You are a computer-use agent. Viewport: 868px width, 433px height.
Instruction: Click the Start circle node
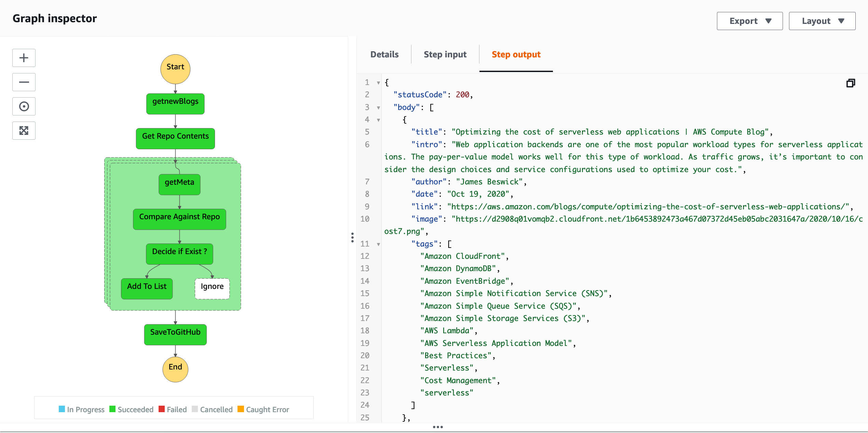pos(175,69)
